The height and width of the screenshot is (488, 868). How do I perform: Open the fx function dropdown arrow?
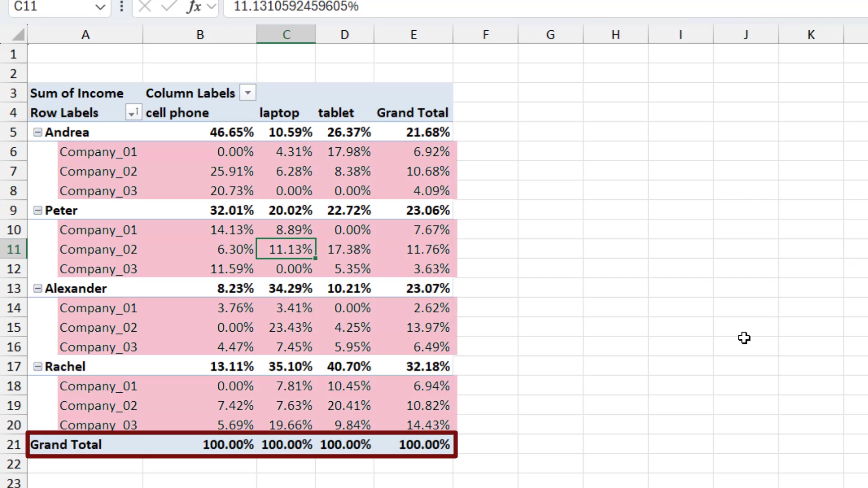[211, 6]
